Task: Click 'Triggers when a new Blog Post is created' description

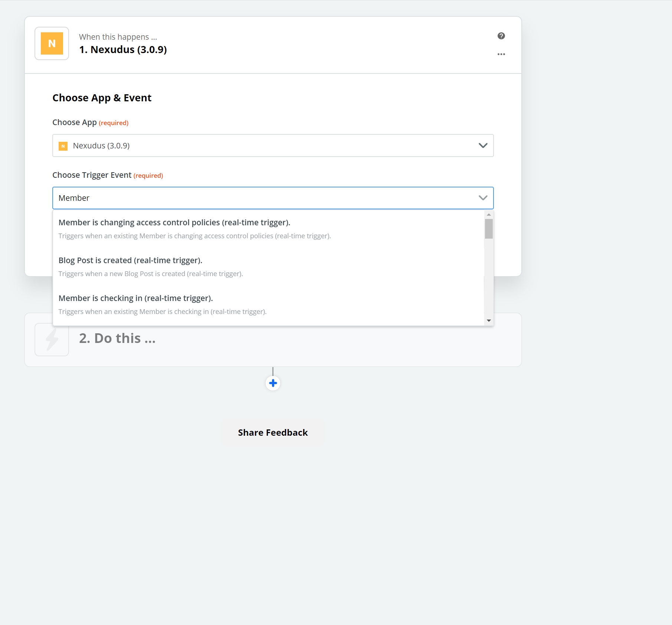Action: 151,274
